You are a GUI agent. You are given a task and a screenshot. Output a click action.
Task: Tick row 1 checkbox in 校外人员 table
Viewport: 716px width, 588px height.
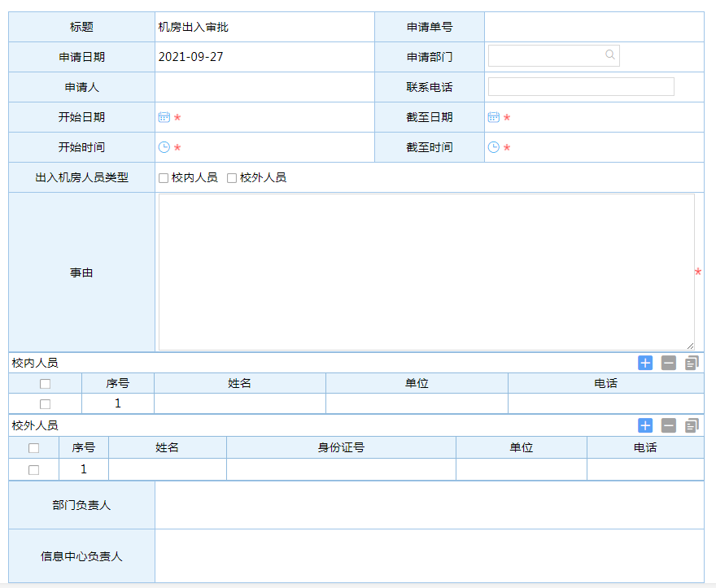(33, 470)
